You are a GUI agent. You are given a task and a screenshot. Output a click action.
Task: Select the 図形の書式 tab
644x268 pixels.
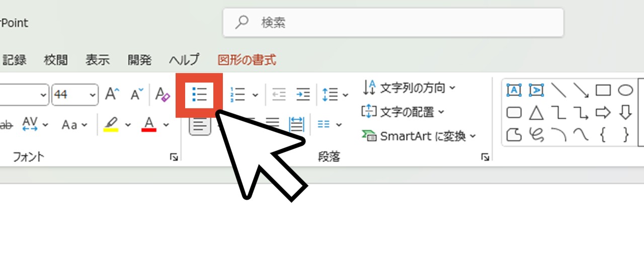tap(247, 60)
